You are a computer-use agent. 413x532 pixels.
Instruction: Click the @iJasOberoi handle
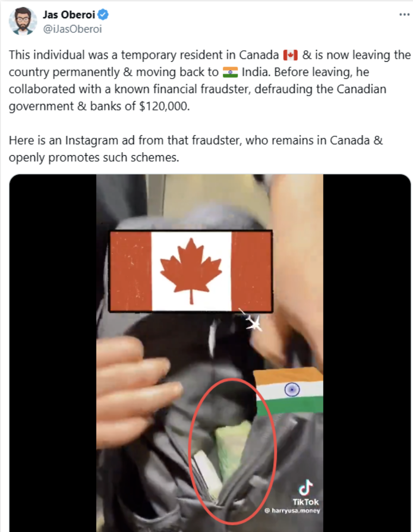pyautogui.click(x=72, y=29)
